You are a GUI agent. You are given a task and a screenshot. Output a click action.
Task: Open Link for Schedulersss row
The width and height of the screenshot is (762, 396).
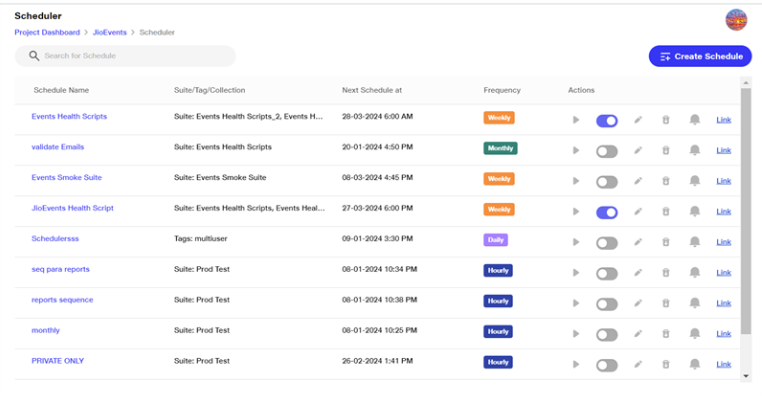pyautogui.click(x=724, y=242)
